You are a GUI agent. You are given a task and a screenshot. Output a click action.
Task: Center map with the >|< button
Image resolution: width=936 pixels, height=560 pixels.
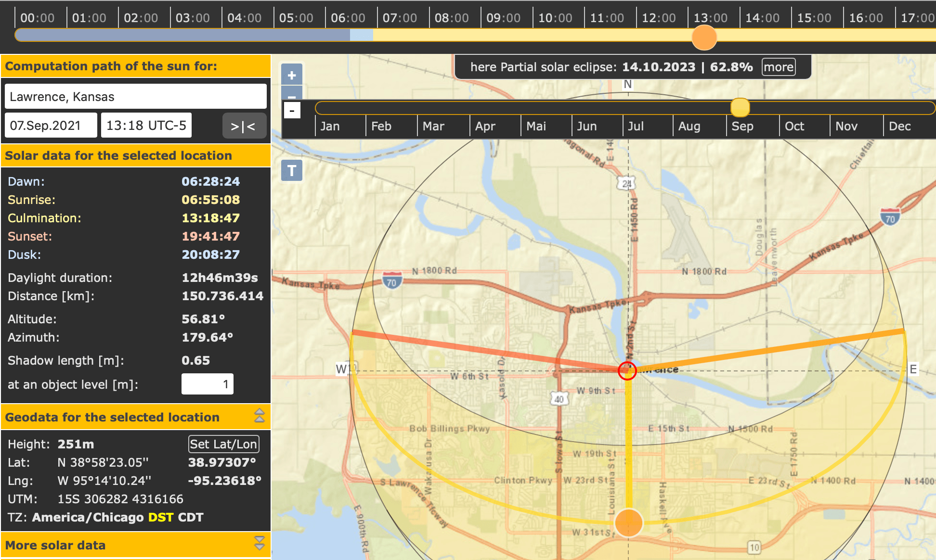[244, 126]
